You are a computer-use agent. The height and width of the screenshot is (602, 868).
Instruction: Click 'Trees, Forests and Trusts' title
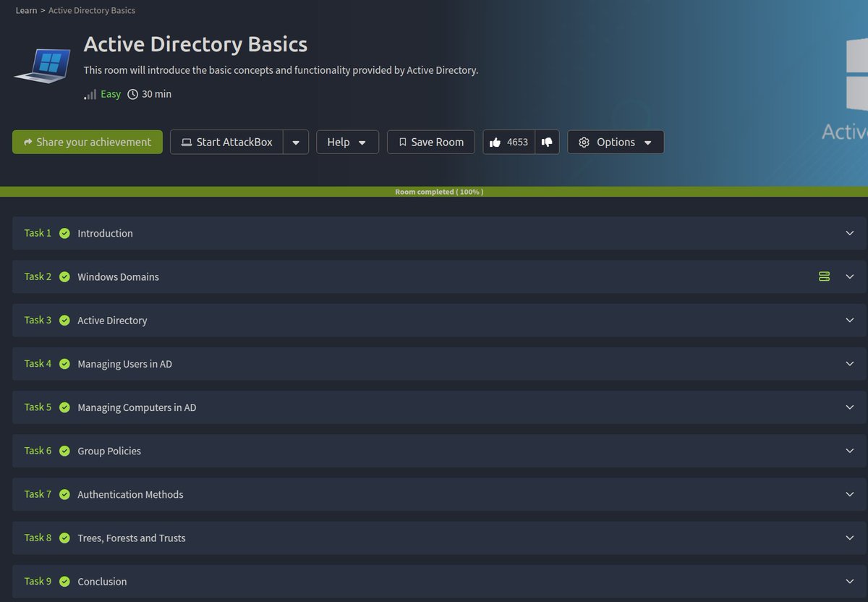tap(132, 538)
